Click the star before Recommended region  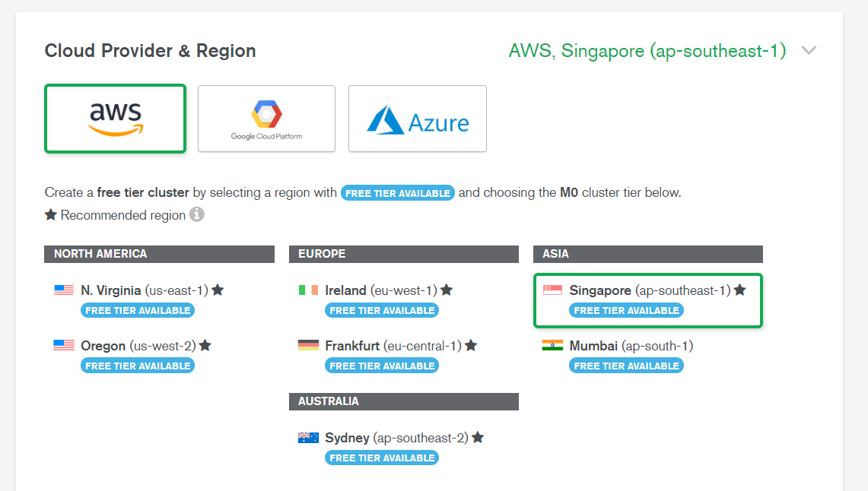[x=51, y=214]
